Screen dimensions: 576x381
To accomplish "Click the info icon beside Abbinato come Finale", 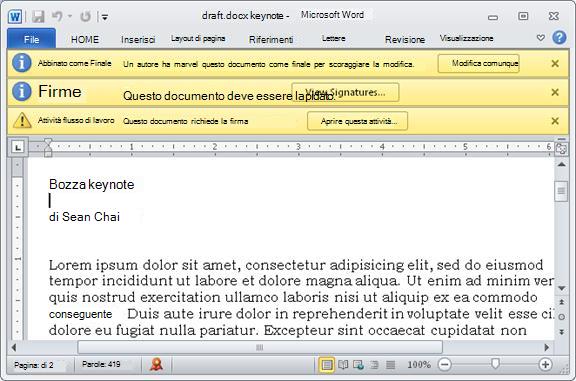I will (x=22, y=63).
